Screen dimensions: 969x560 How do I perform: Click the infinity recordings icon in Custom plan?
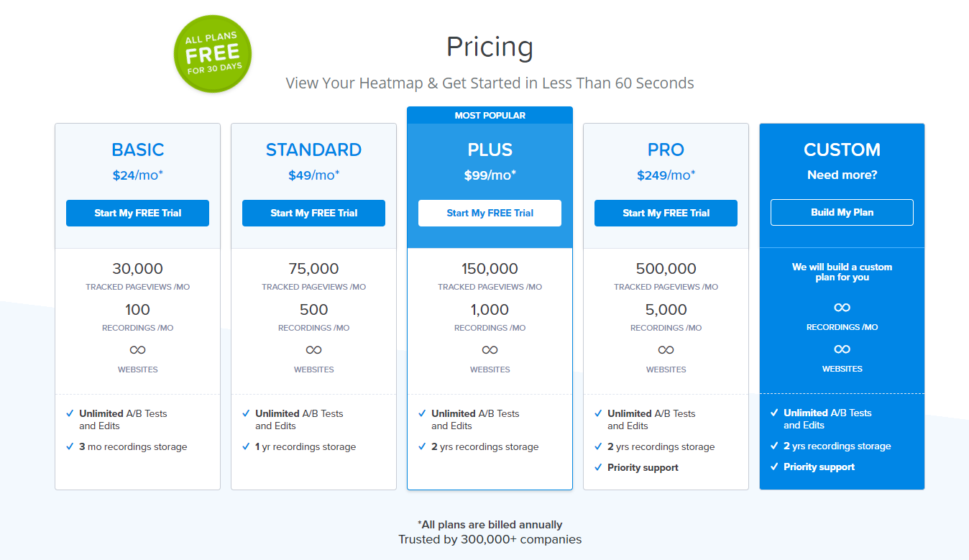tap(842, 308)
